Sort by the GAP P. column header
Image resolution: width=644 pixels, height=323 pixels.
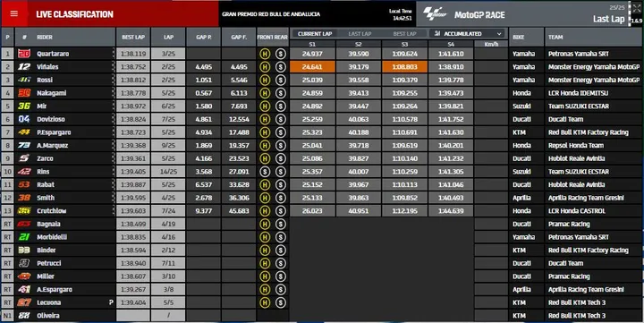pyautogui.click(x=204, y=37)
